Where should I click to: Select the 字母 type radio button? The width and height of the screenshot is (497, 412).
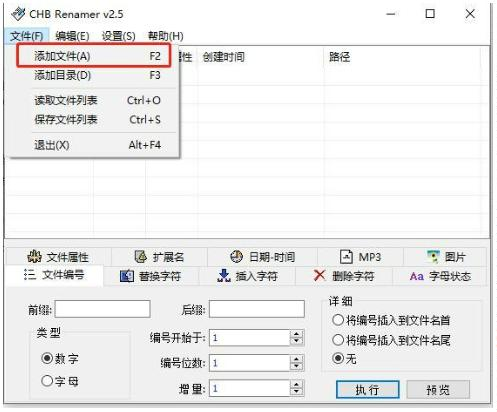pos(47,380)
